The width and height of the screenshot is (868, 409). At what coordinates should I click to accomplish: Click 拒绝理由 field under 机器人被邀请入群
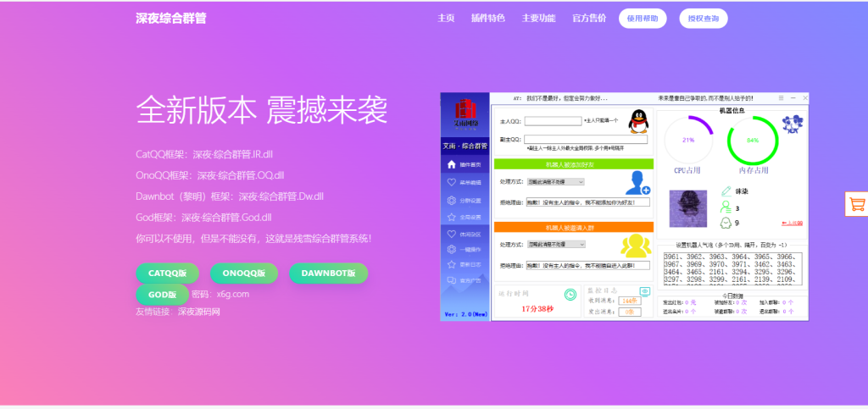(x=588, y=265)
